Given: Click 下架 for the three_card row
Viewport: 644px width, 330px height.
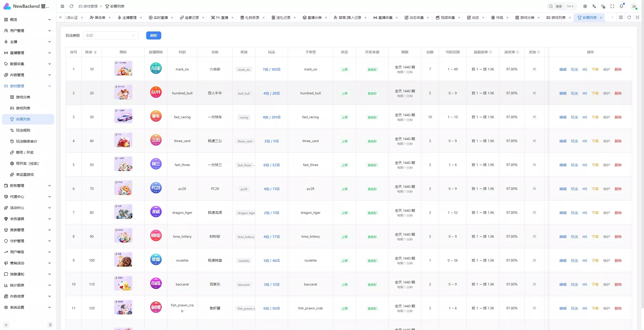Looking at the screenshot, I should [x=595, y=141].
